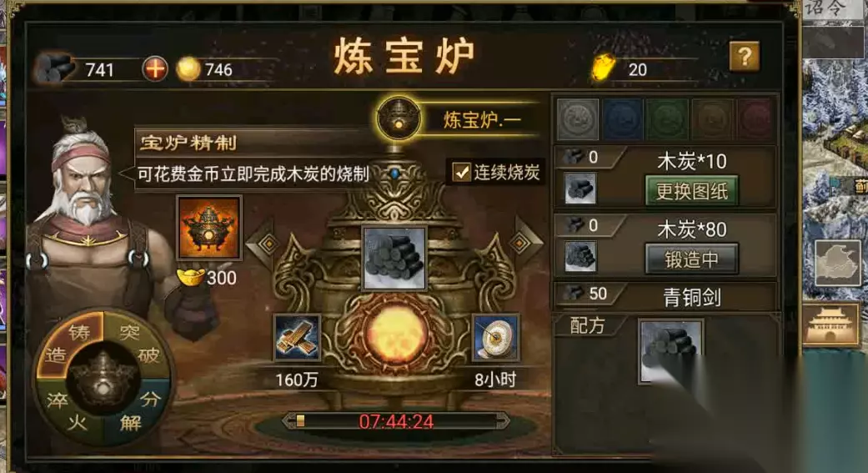868x473 pixels.
Task: Open the 铸造 section of the wheel
Action: (69, 344)
